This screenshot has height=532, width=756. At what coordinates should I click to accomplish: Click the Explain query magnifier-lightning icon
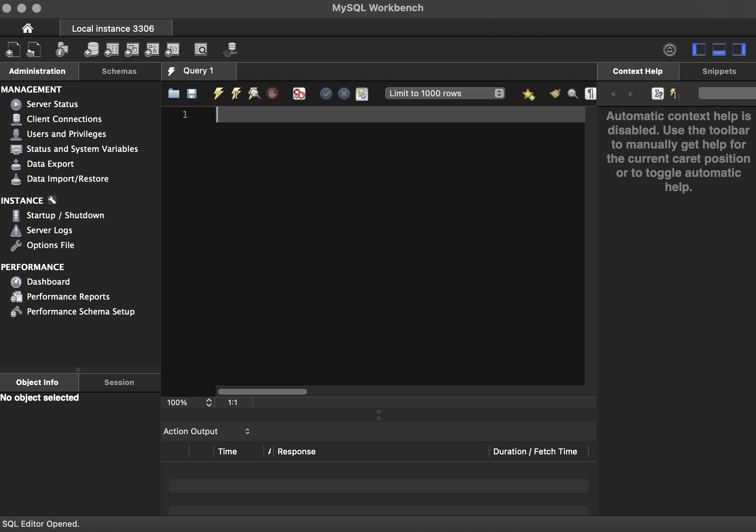pos(254,93)
